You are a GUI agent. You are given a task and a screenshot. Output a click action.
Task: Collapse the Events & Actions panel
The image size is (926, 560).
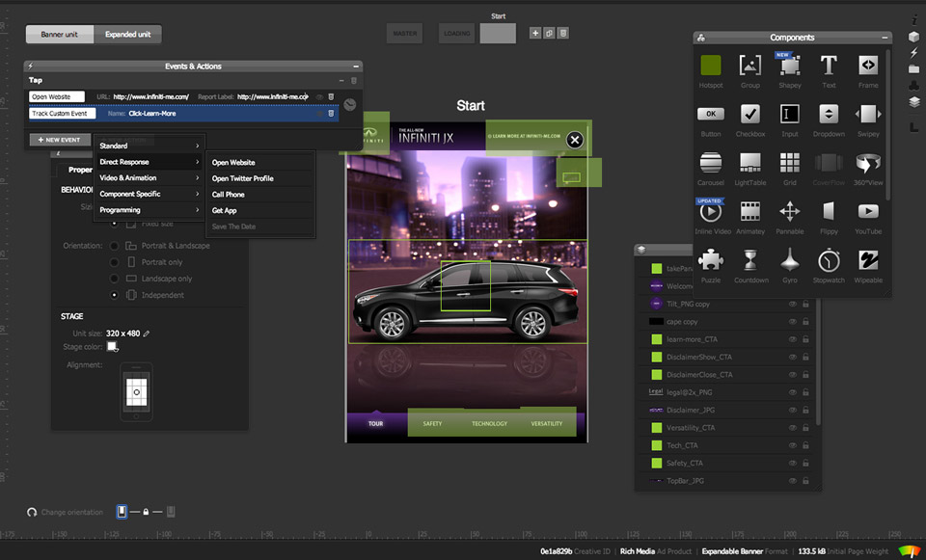pyautogui.click(x=356, y=67)
